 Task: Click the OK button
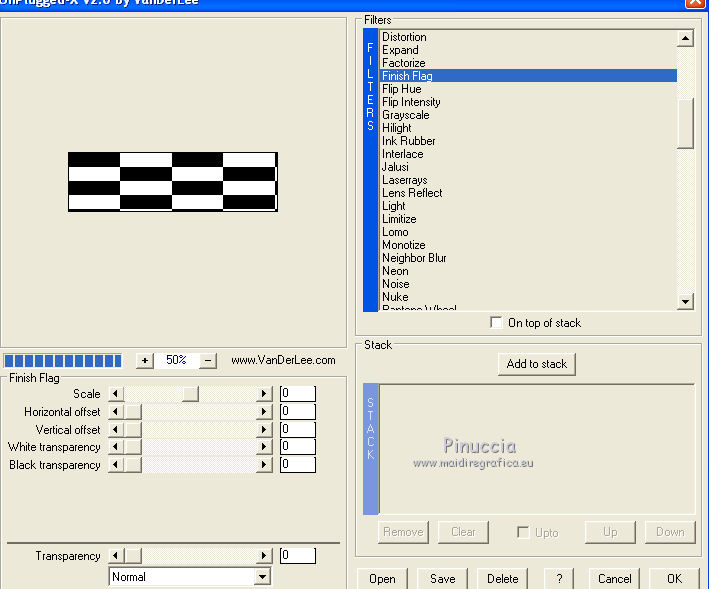[674, 578]
